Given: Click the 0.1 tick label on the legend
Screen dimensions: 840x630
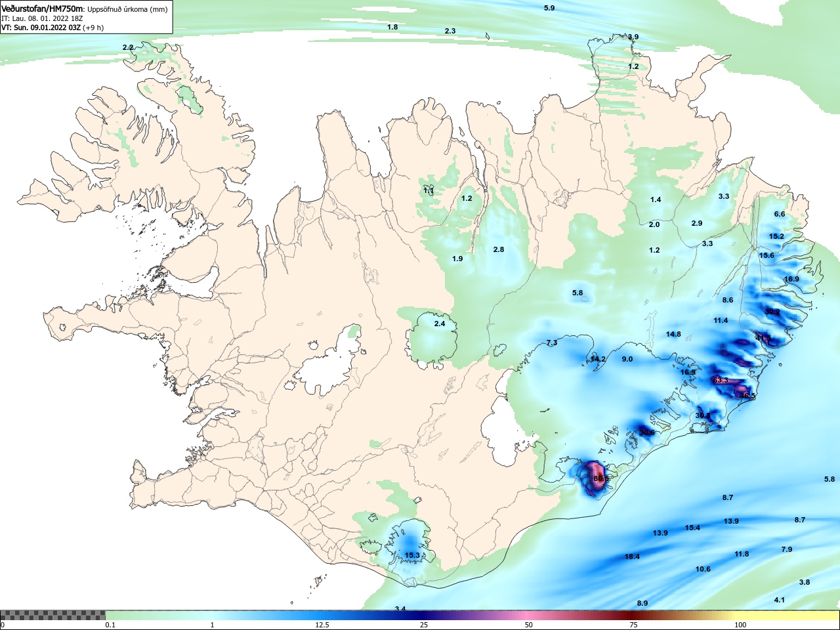Looking at the screenshot, I should [110, 625].
